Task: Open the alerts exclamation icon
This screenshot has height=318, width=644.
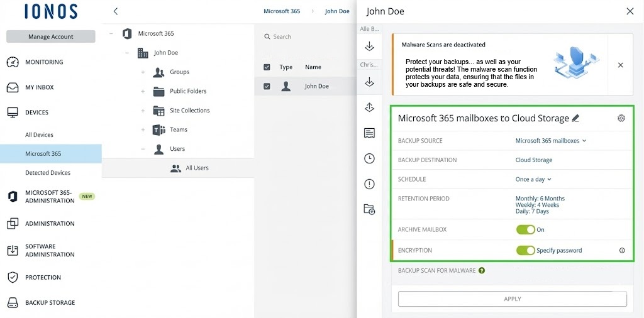Action: pyautogui.click(x=369, y=184)
